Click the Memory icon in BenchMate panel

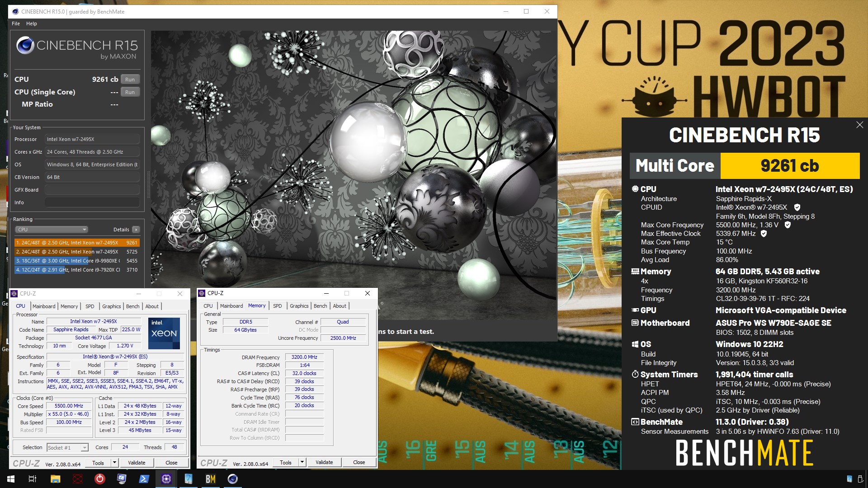click(x=635, y=272)
